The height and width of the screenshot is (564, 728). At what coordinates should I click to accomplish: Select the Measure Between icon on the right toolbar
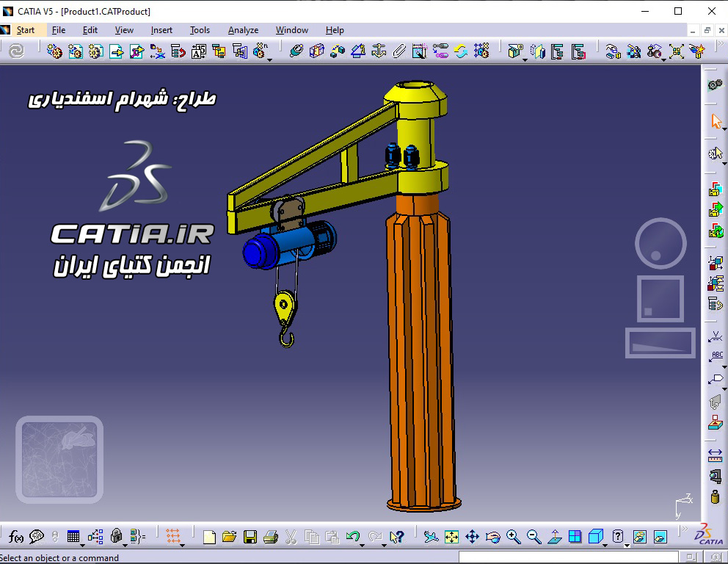714,456
